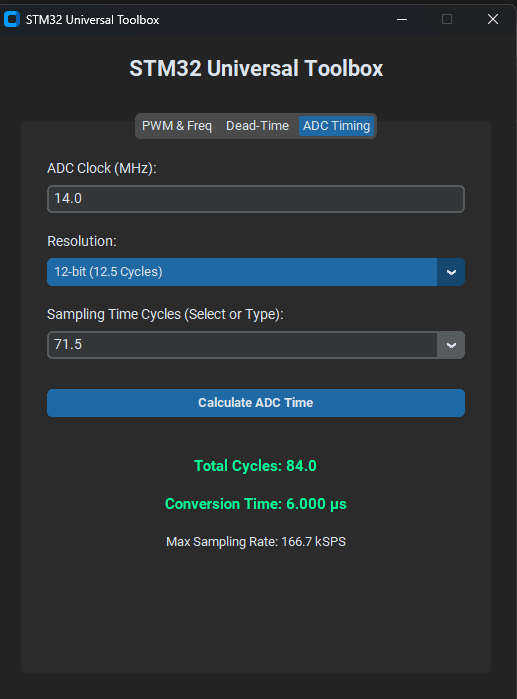
Task: Maximize the toolbox window
Action: (x=447, y=19)
